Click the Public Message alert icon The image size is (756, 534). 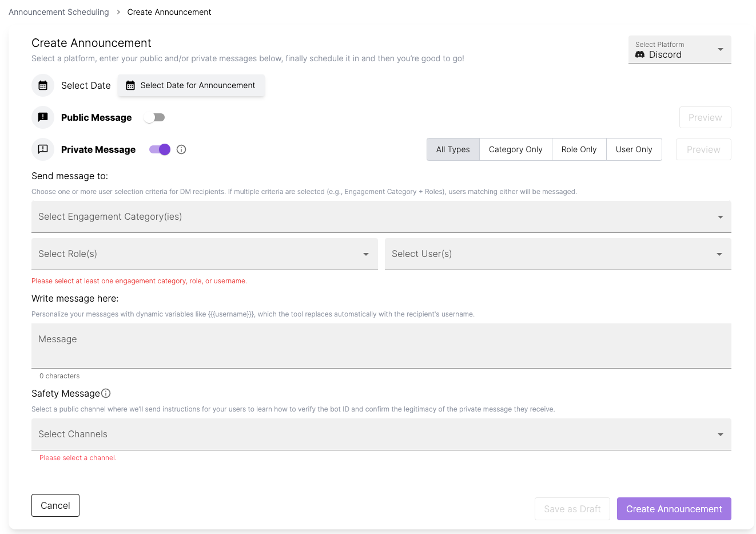coord(43,117)
